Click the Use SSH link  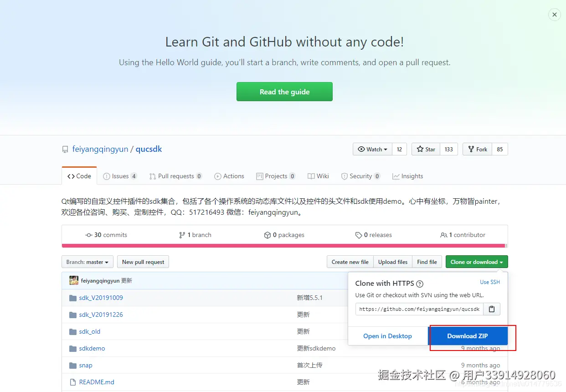(490, 282)
